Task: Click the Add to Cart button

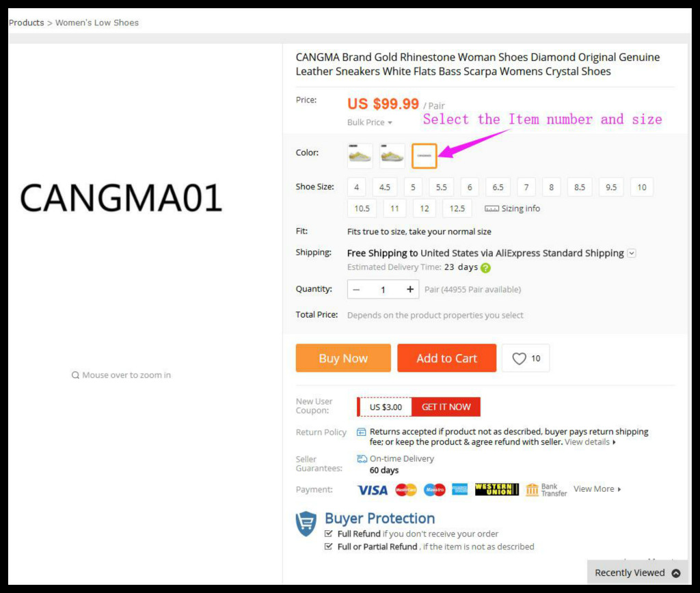Action: coord(447,358)
